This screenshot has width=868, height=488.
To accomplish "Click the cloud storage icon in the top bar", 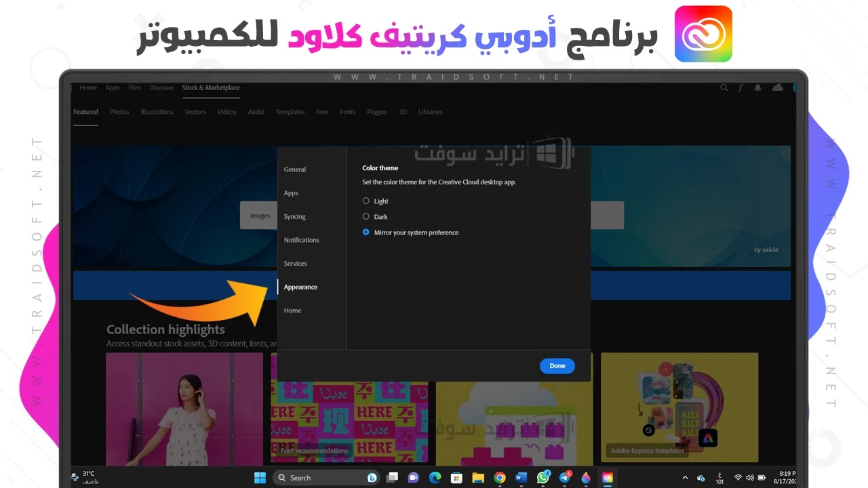I will (x=777, y=87).
